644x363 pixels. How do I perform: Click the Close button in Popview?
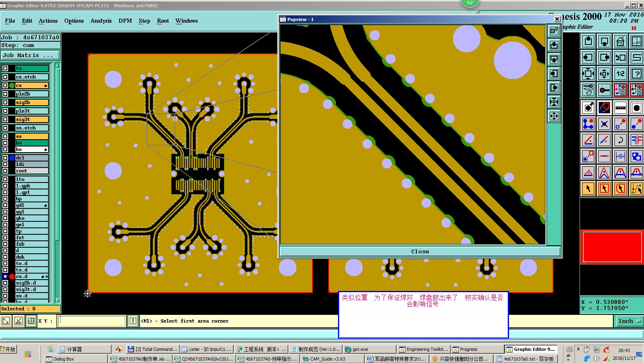coord(420,252)
